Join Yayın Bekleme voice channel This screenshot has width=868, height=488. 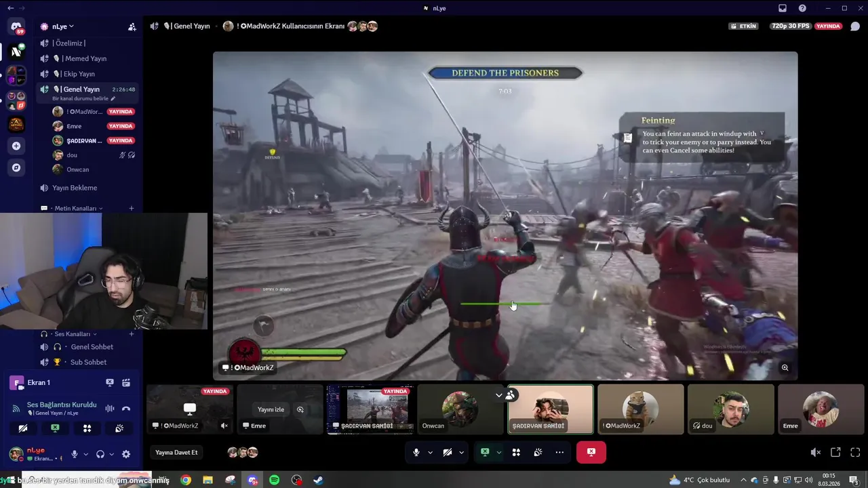tap(89, 188)
